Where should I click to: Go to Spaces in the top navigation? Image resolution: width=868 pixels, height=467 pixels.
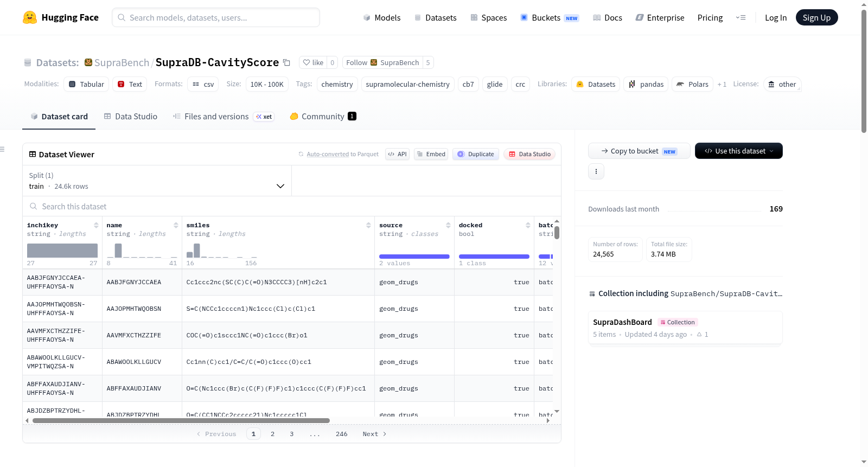[489, 17]
